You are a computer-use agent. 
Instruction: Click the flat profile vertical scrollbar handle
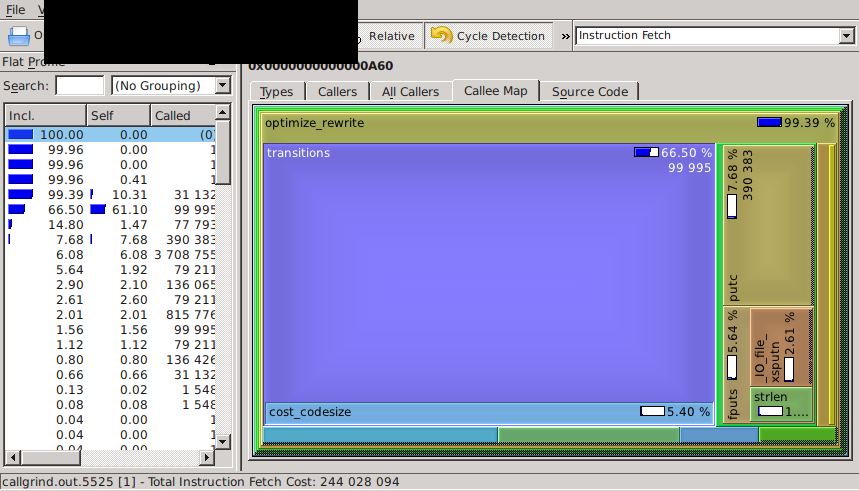pos(222,153)
